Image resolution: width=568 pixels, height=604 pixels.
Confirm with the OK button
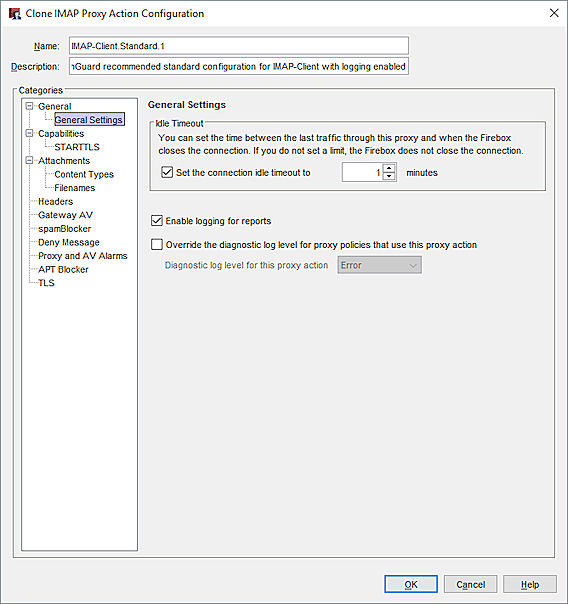411,584
